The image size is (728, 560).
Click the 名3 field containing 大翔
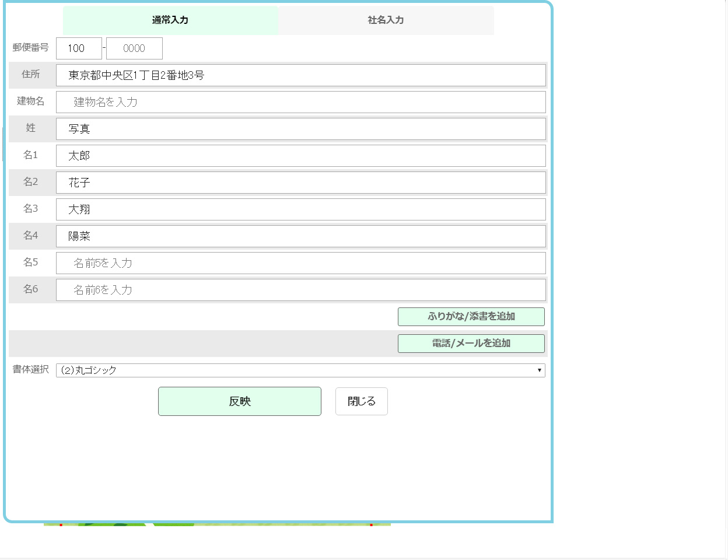(x=300, y=209)
